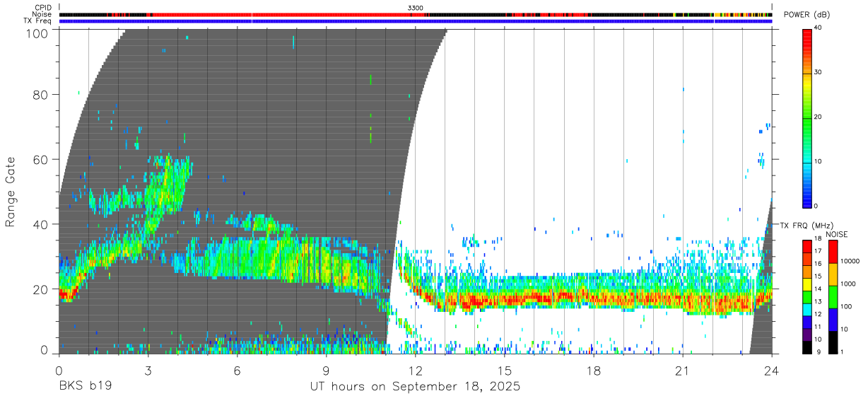Click the Noise strip at plot top
868x401 pixels.
[x=416, y=14]
